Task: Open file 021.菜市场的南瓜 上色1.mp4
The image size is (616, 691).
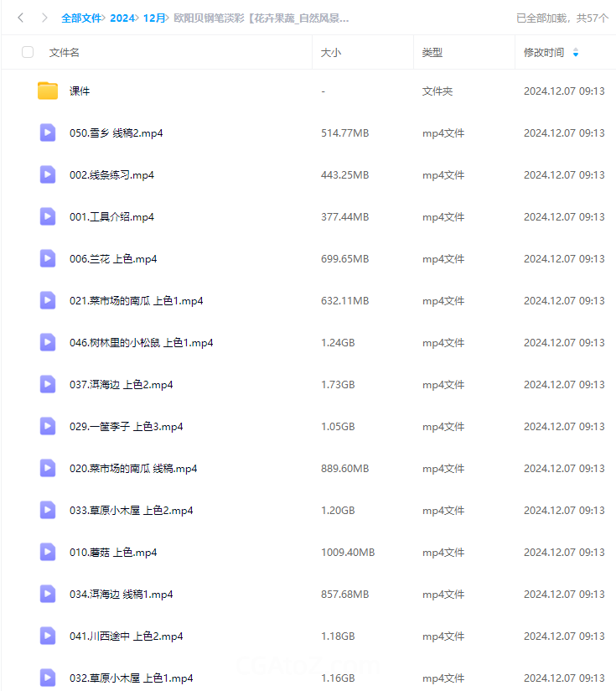Action: pyautogui.click(x=136, y=300)
